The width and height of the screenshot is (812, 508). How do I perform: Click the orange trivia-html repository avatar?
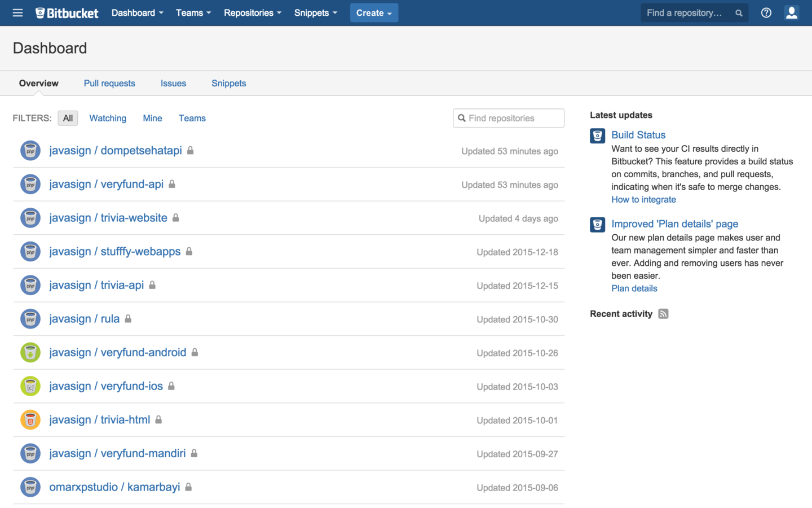pyautogui.click(x=30, y=420)
